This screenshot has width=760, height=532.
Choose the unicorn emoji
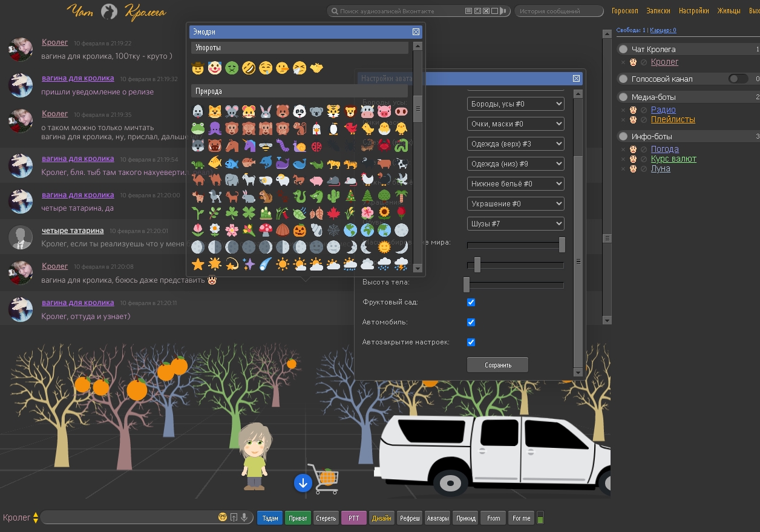coord(248,146)
